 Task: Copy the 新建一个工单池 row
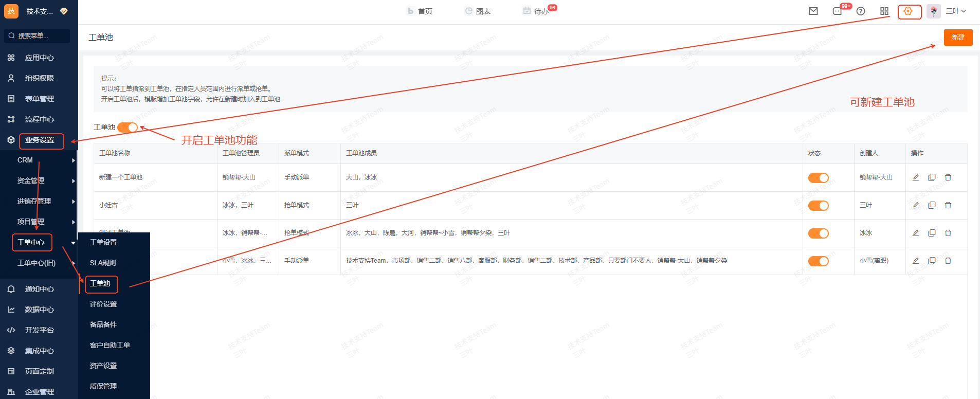932,177
